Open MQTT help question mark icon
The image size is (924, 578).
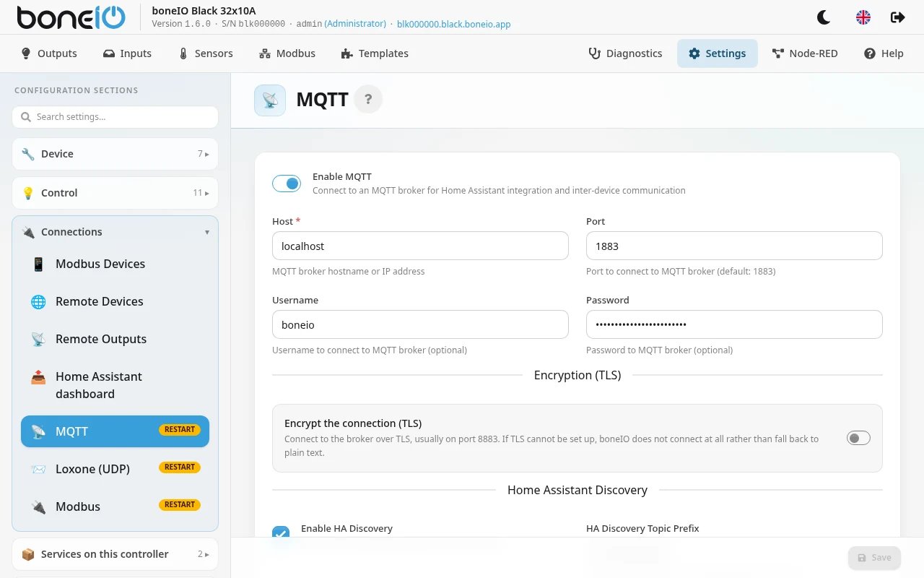pos(368,99)
